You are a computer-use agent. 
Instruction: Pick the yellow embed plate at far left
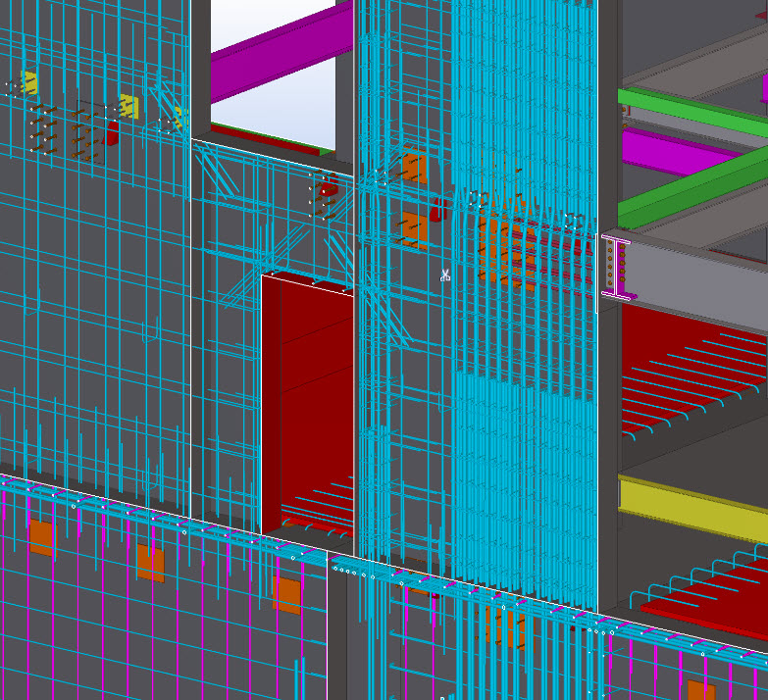tap(29, 82)
